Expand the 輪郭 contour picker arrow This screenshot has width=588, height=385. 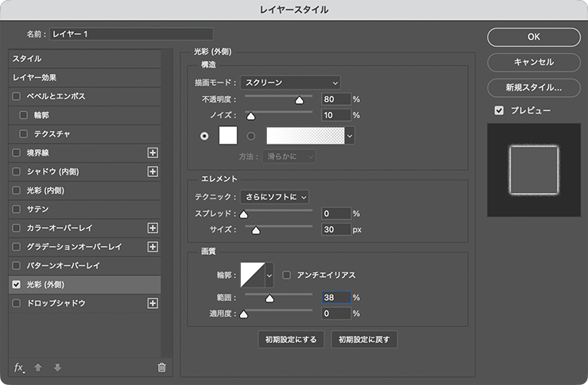(269, 275)
